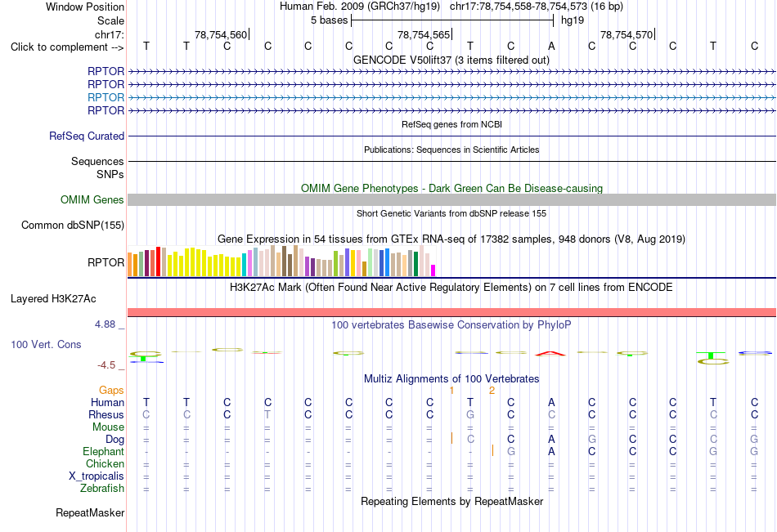
Task: Select the X_tropicalis species label
Action: 97,476
